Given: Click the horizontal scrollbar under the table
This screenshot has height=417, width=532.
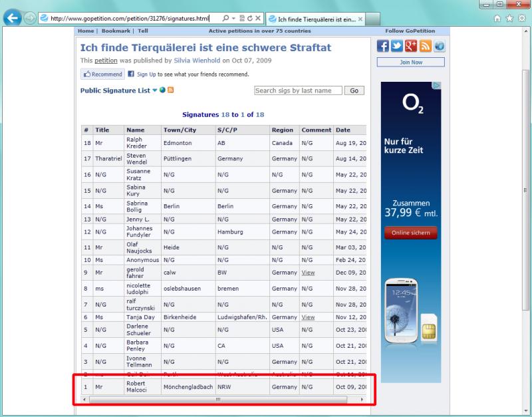Looking at the screenshot, I should click(x=218, y=399).
